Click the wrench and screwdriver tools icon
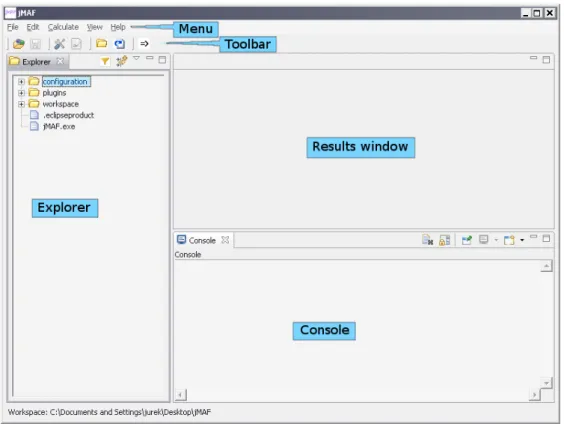This screenshot has height=424, width=564. pyautogui.click(x=59, y=44)
